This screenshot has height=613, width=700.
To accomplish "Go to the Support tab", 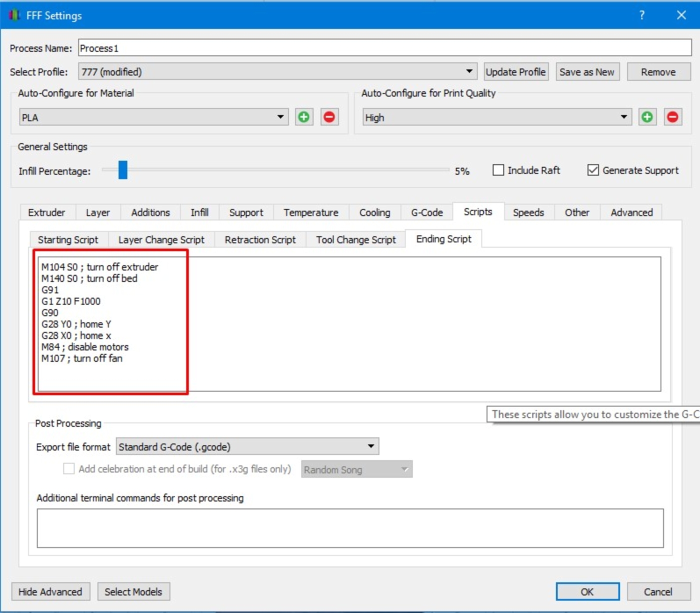I will click(246, 212).
